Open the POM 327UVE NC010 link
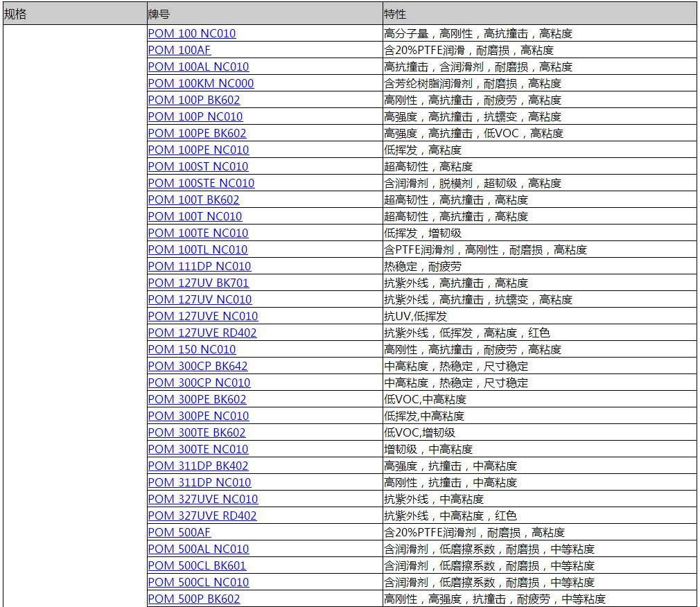 (203, 499)
